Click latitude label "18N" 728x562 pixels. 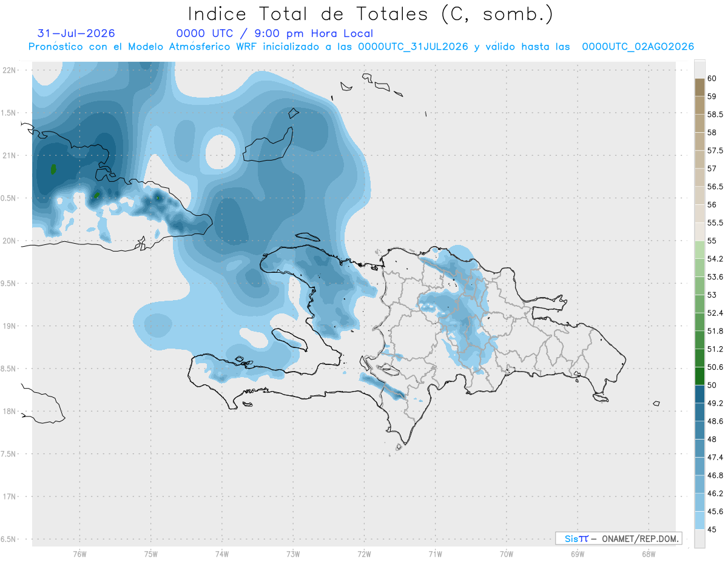pyautogui.click(x=10, y=412)
